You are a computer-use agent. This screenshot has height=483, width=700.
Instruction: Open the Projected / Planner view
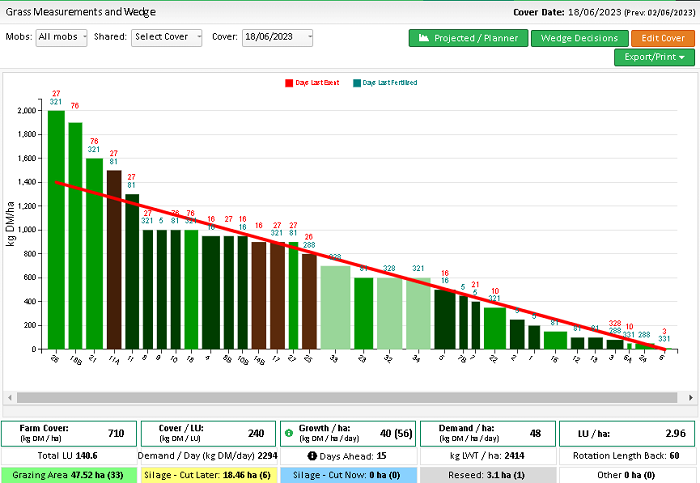click(468, 38)
